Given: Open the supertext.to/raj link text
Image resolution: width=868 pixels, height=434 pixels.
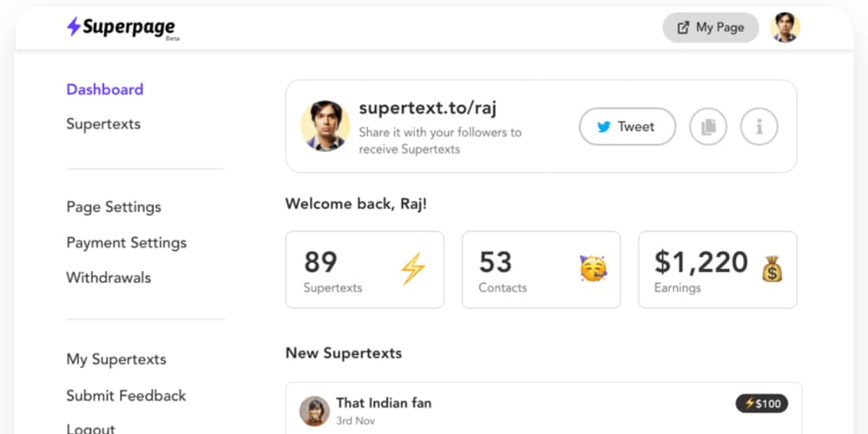Looking at the screenshot, I should 427,108.
